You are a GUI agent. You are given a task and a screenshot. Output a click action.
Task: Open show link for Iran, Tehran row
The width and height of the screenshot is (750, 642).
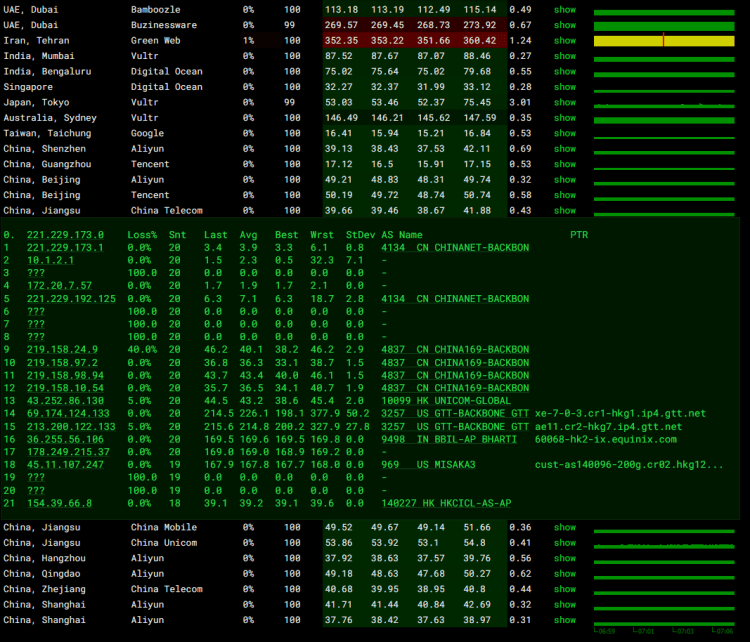565,41
